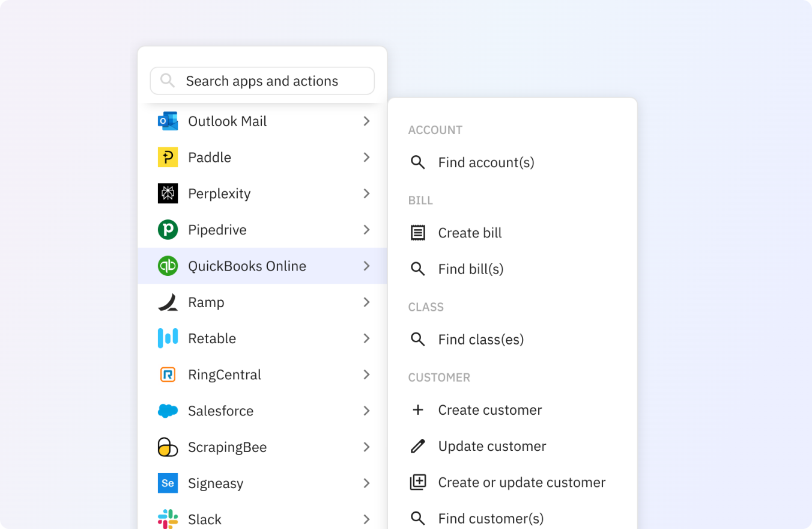Click pencil icon beside Update customer
812x529 pixels.
417,446
